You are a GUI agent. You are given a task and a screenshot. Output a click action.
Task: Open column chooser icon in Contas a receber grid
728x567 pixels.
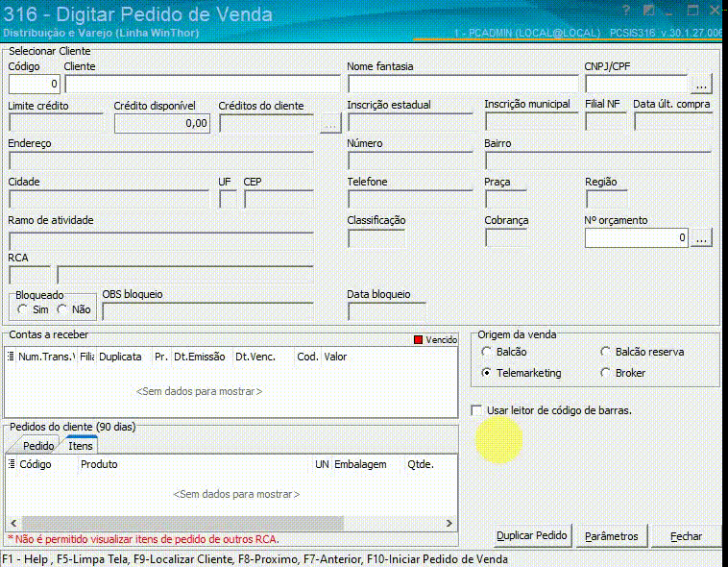pos(11,357)
